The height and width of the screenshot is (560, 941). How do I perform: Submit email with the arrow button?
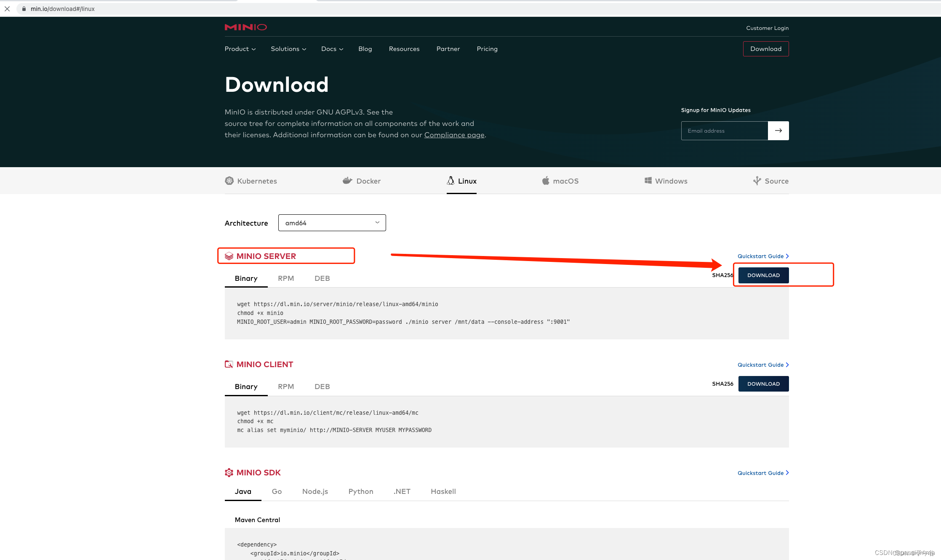pos(778,131)
